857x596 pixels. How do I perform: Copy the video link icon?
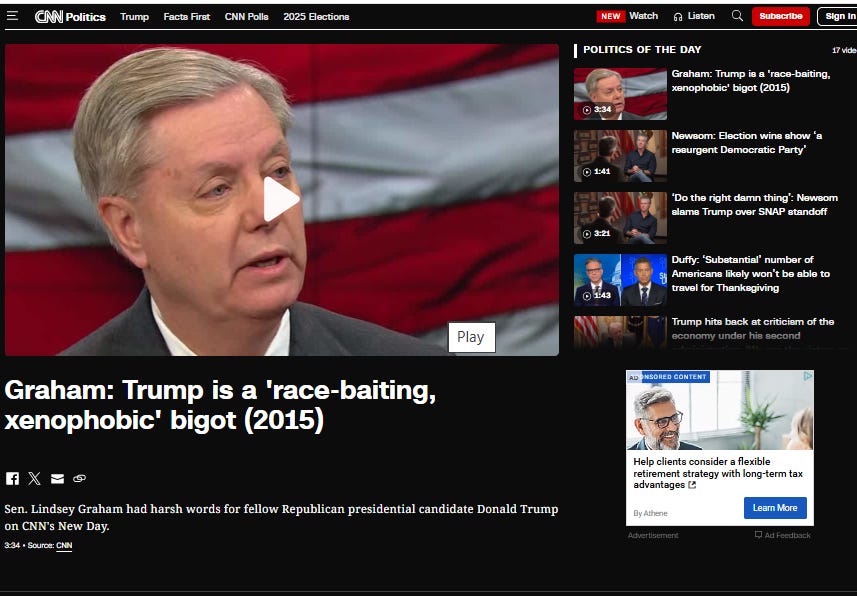point(79,478)
